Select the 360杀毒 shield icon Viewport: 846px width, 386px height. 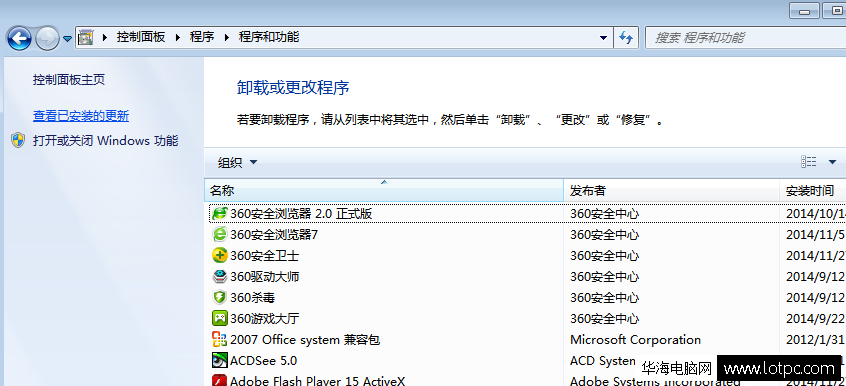pos(220,297)
